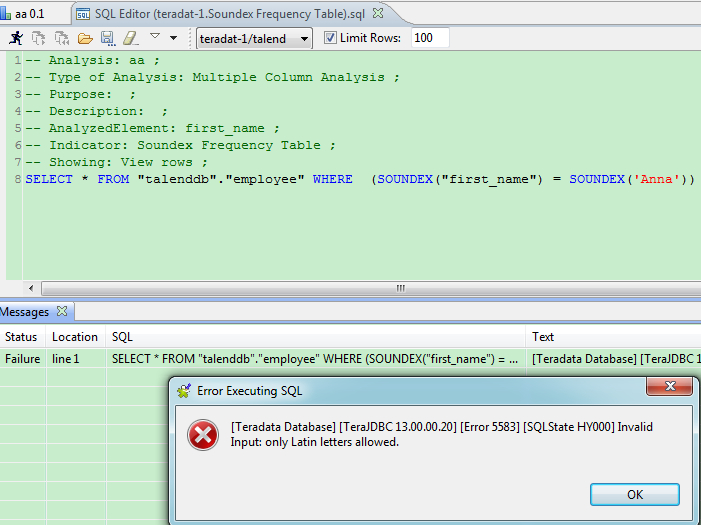The image size is (701, 525).
Task: Switch to the aa 0.1 tab
Action: click(x=30, y=13)
